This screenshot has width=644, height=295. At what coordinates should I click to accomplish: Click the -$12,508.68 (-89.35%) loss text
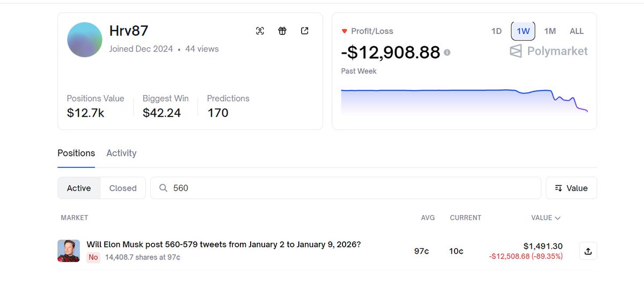[526, 256]
